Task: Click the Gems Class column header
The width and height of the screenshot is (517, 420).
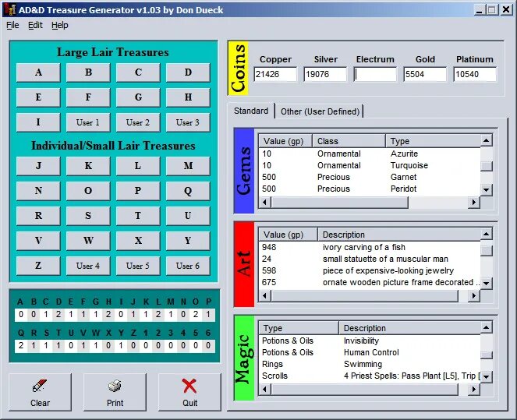Action: [x=349, y=141]
